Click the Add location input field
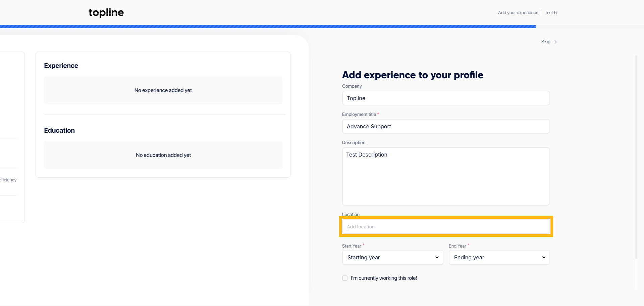Viewport: 644px width, 306px height. click(446, 227)
